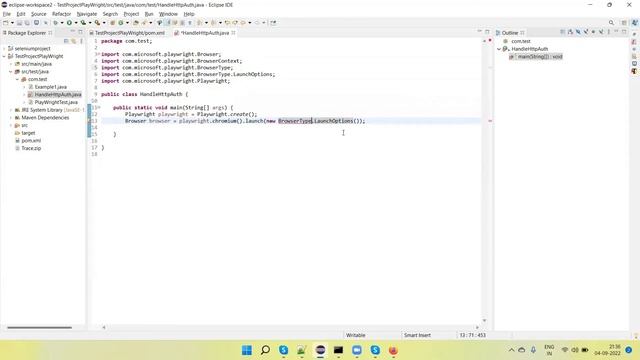The width and height of the screenshot is (640, 360).
Task: Collapse all in Package Explorer toolbar
Action: tap(66, 41)
